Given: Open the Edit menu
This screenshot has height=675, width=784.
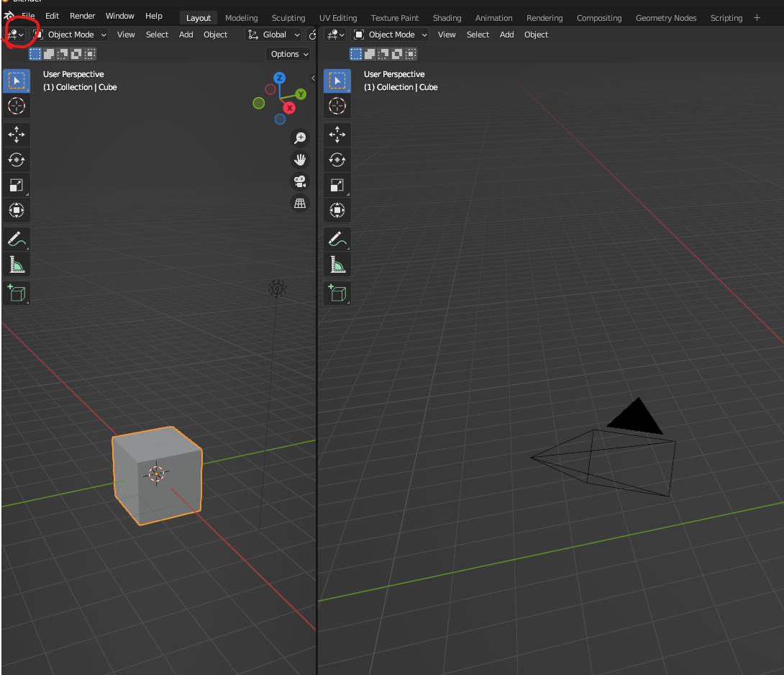Looking at the screenshot, I should tap(52, 16).
